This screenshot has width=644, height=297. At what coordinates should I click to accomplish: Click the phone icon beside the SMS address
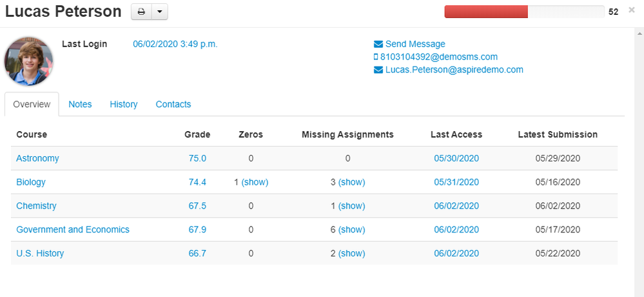pyautogui.click(x=376, y=57)
